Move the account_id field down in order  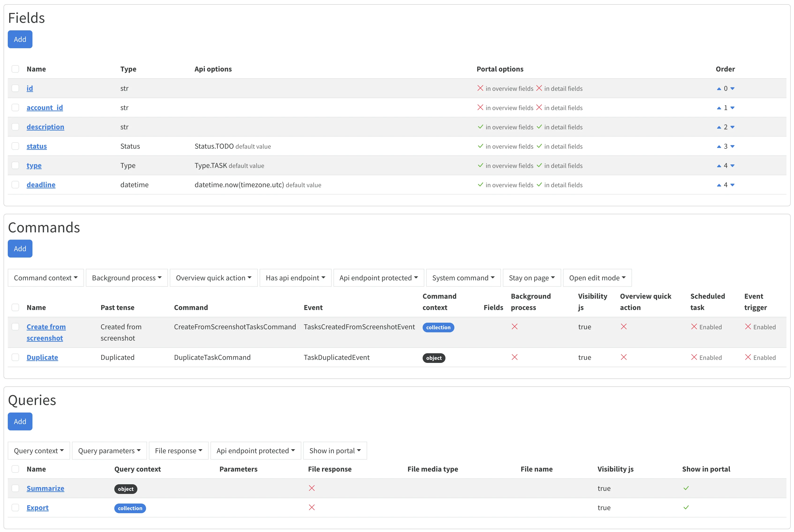coord(732,108)
